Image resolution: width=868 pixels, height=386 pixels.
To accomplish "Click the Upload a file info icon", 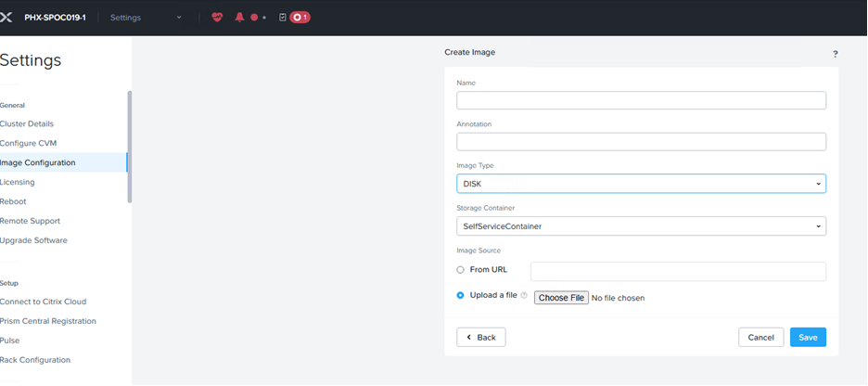I will 524,296.
